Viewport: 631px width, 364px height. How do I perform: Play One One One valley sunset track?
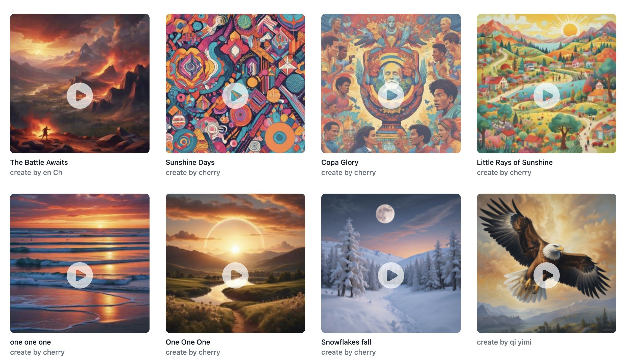235,275
